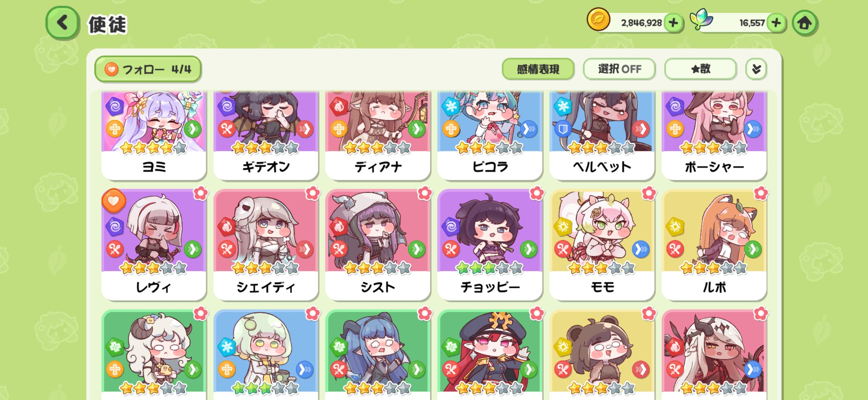Open the home screen icon

804,23
